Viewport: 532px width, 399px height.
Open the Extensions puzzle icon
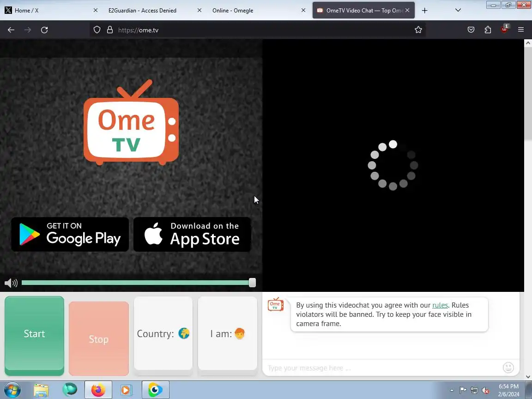click(488, 30)
